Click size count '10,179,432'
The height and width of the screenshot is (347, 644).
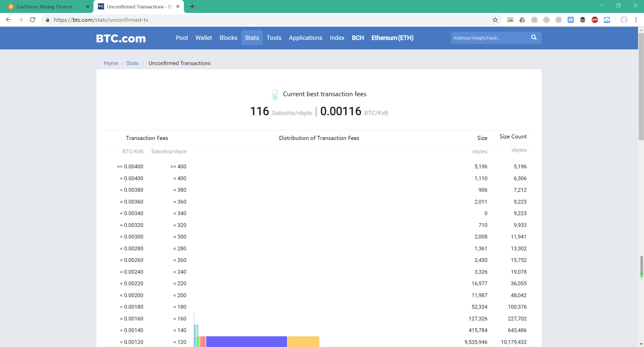514,342
